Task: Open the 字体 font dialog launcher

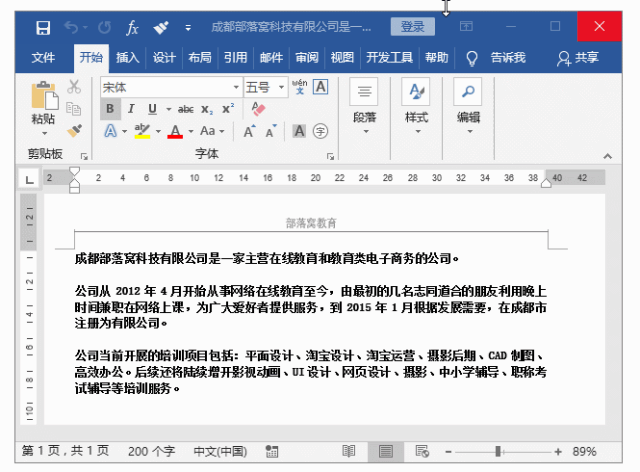Action: click(x=330, y=156)
